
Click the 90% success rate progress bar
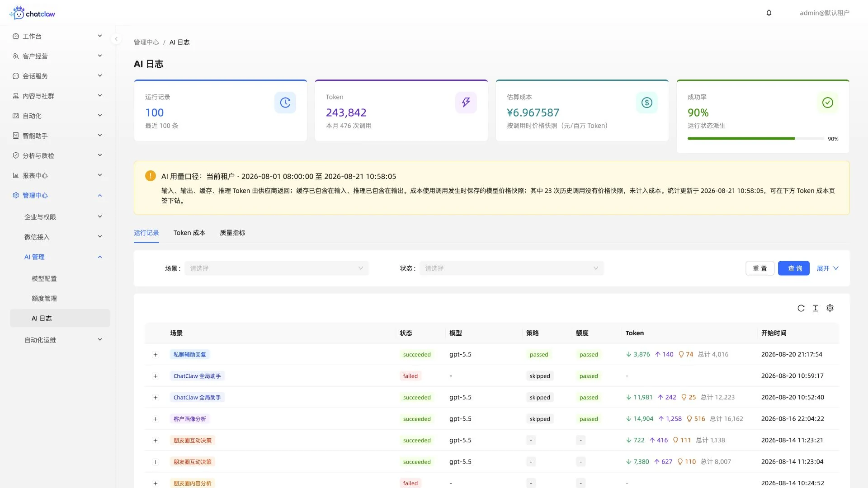coord(755,139)
